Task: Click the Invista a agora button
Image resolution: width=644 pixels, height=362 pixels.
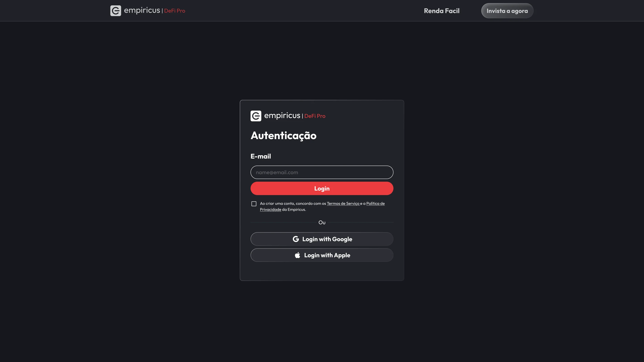Action: tap(507, 11)
